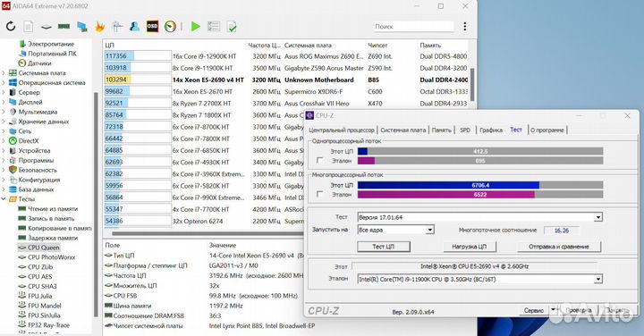Screen dimensions: 644x336
Task: Expand Мультимедиа tree node
Action: coord(4,112)
